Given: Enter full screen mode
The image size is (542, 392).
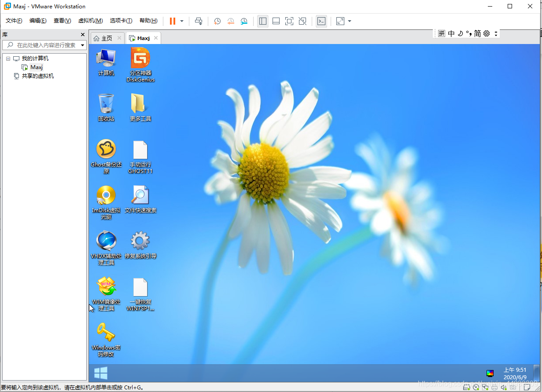Looking at the screenshot, I should 289,21.
